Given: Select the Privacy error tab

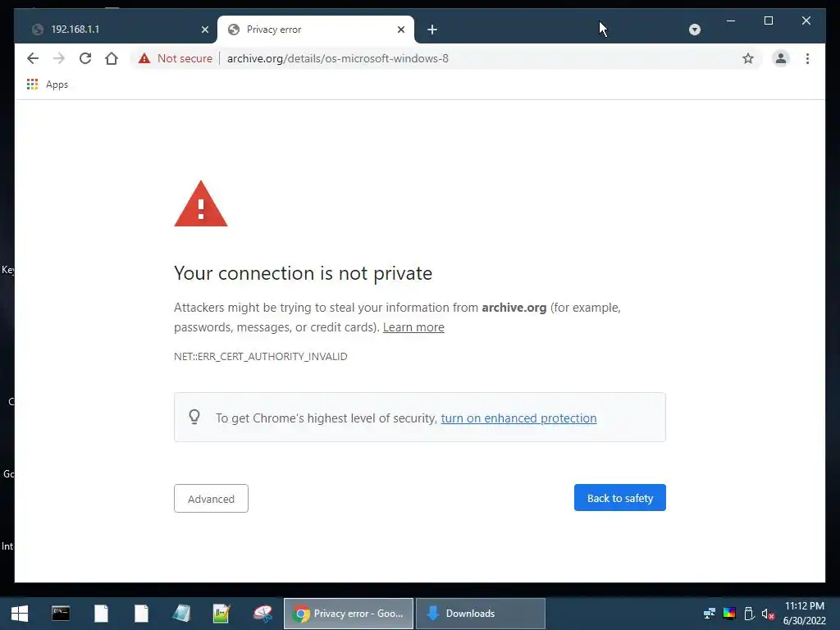Looking at the screenshot, I should tap(316, 30).
